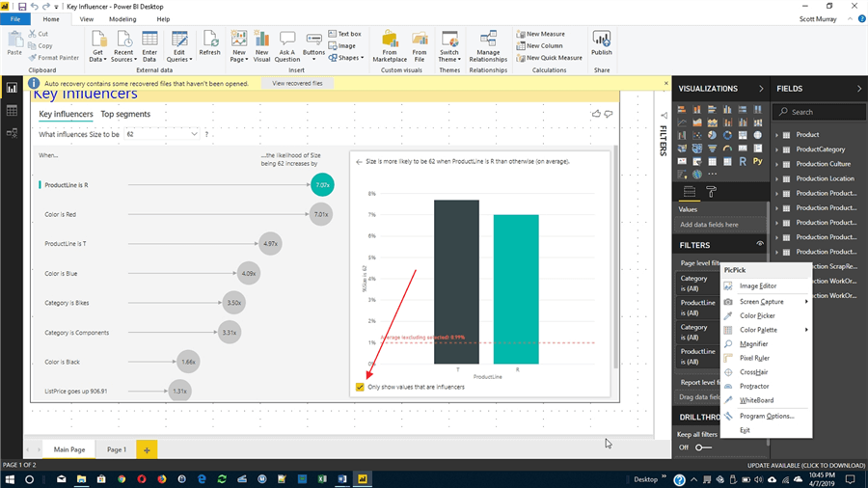Open the Get Data dropdown
868x488 pixels.
(97, 46)
